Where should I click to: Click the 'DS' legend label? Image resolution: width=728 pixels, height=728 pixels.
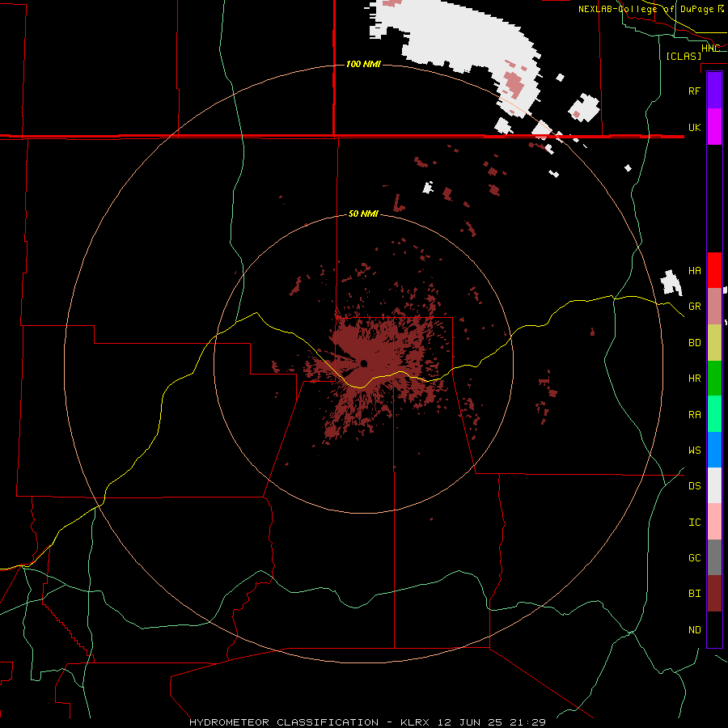click(x=694, y=486)
